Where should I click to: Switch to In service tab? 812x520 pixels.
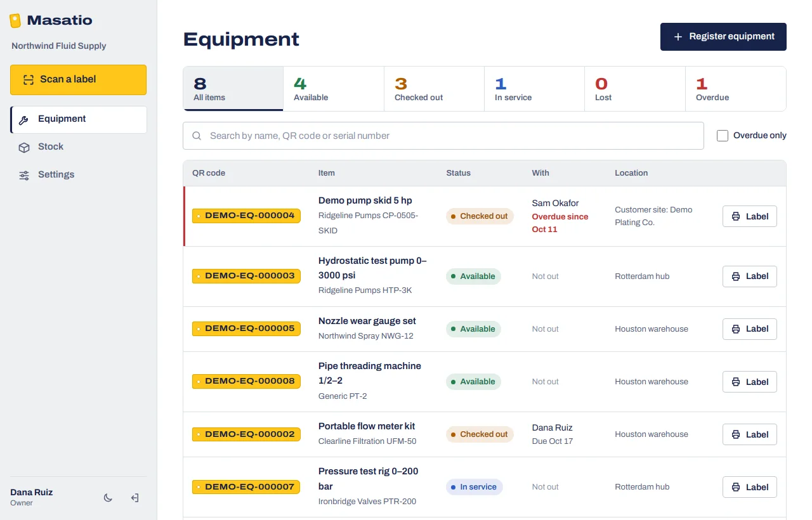[534, 89]
